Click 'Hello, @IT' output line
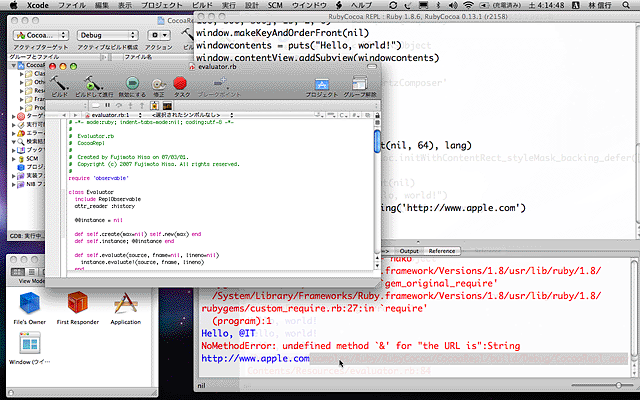This screenshot has height=400, width=640. tap(228, 333)
